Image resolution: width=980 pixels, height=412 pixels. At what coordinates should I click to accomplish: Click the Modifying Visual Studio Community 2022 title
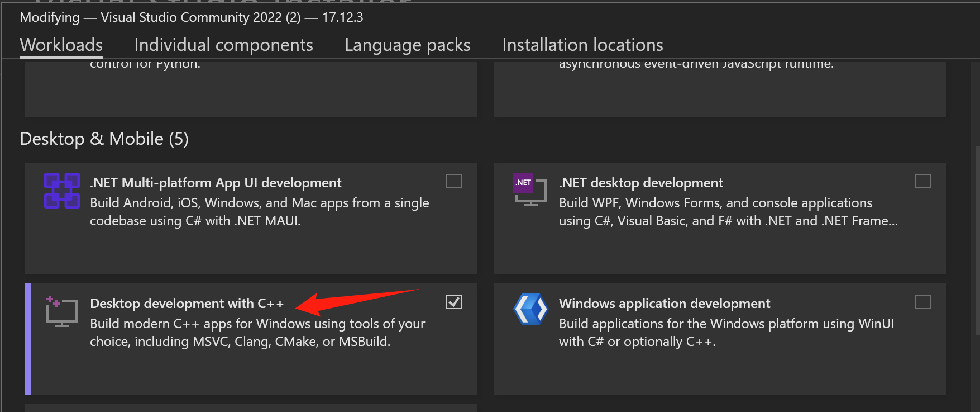[x=192, y=17]
